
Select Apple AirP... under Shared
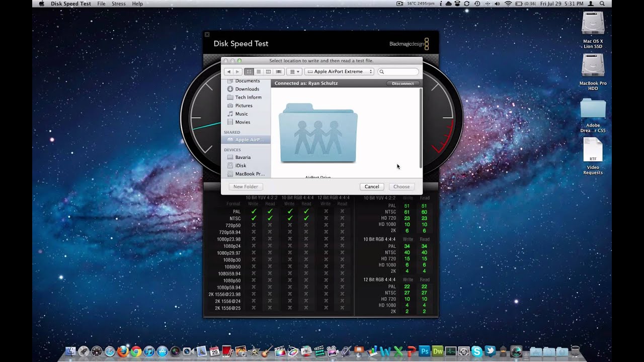click(247, 140)
